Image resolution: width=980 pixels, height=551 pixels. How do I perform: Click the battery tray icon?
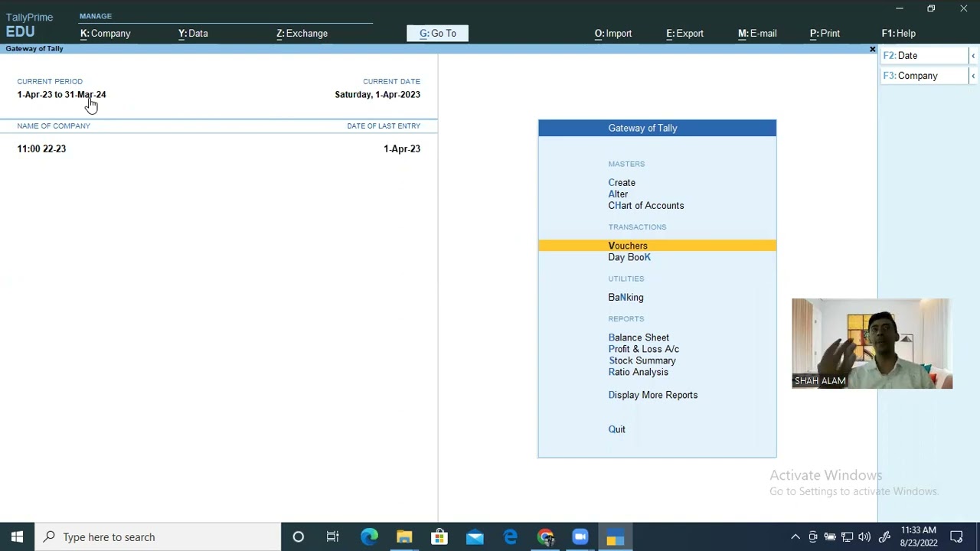pyautogui.click(x=830, y=537)
